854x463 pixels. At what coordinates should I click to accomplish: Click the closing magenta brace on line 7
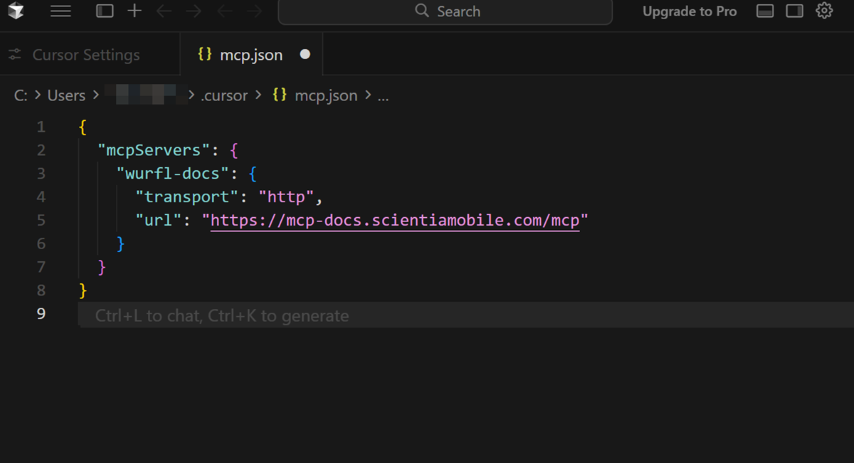point(101,267)
